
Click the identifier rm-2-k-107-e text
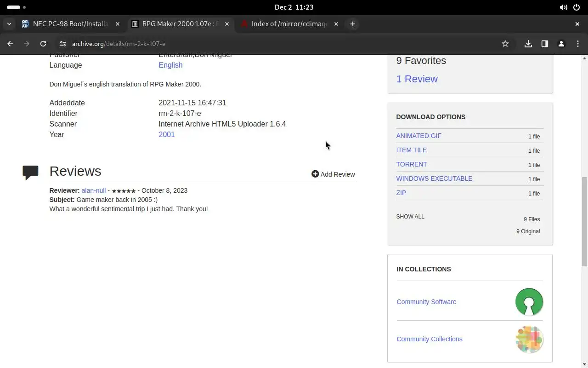tap(180, 113)
